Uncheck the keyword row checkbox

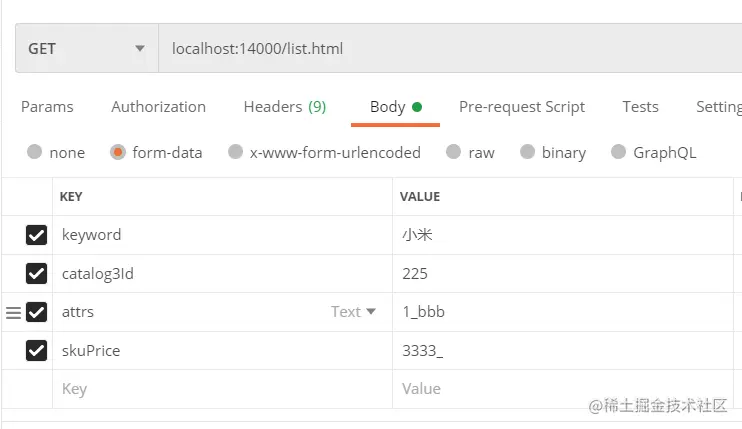point(36,235)
